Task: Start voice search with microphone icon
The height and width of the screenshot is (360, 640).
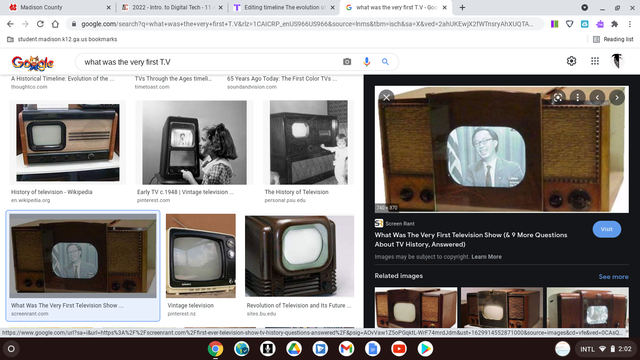Action: [367, 62]
